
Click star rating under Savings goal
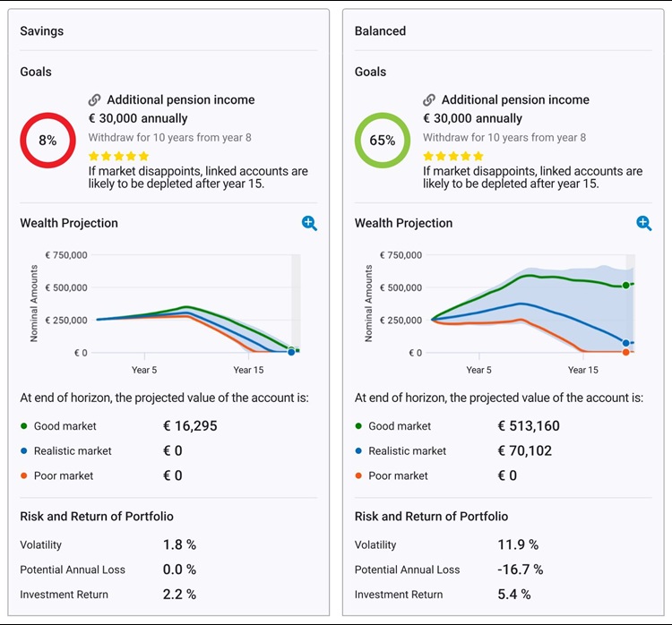coord(118,156)
